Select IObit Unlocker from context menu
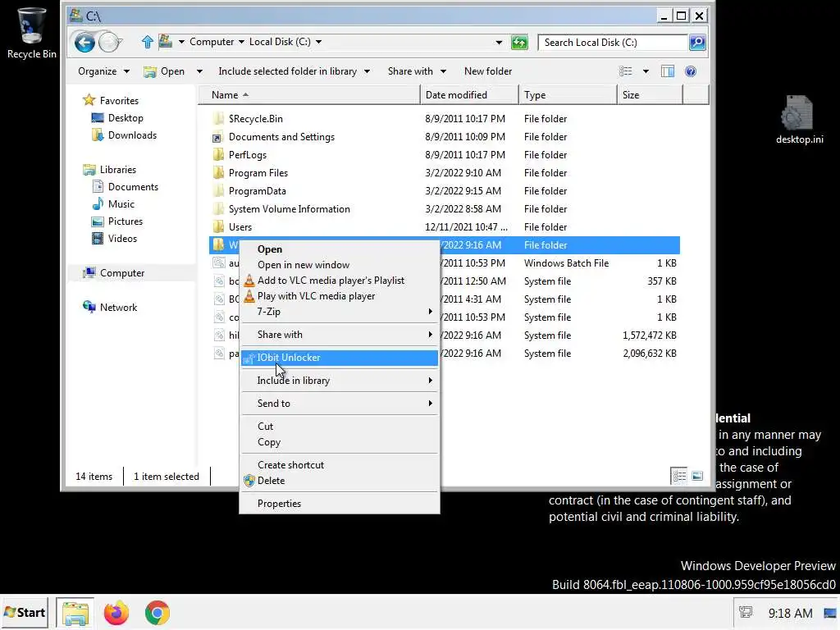840x630 pixels. coord(340,358)
